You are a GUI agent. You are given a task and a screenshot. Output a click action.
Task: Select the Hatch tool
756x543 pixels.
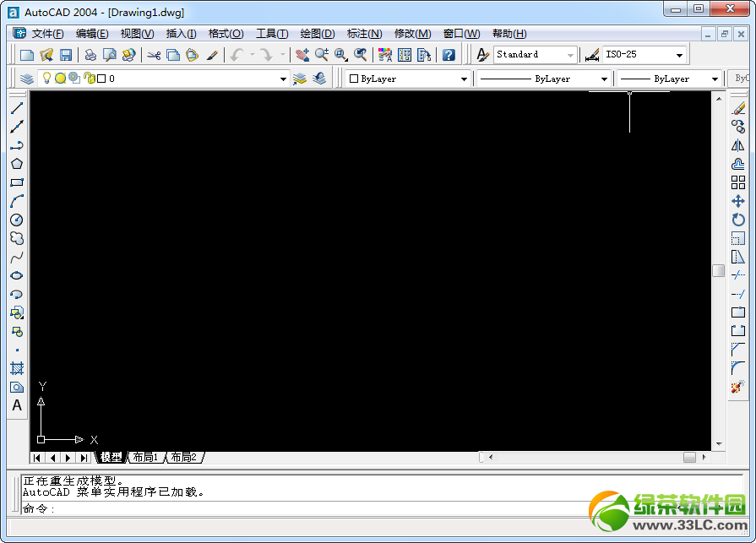click(17, 368)
